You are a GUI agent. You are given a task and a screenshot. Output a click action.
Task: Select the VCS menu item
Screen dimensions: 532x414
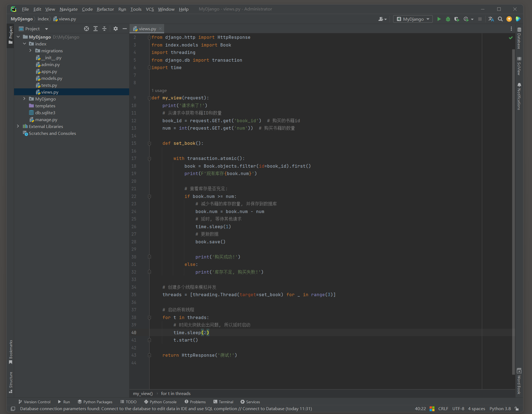149,10
